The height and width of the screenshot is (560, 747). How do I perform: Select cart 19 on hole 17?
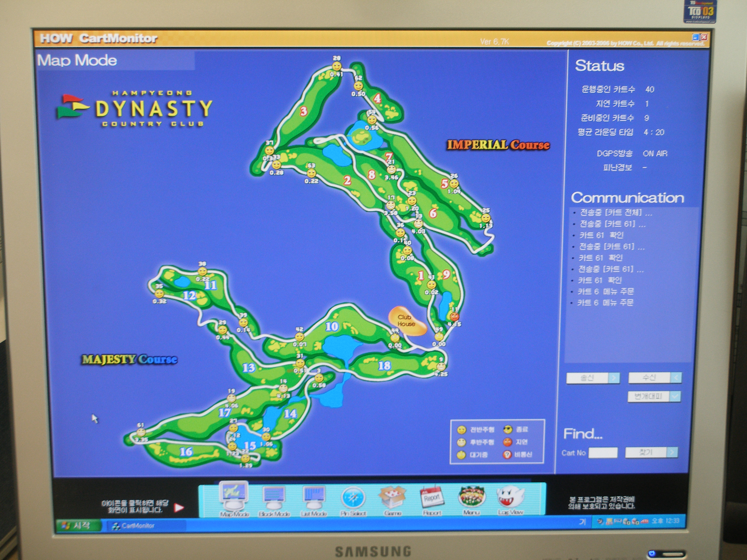tap(231, 398)
